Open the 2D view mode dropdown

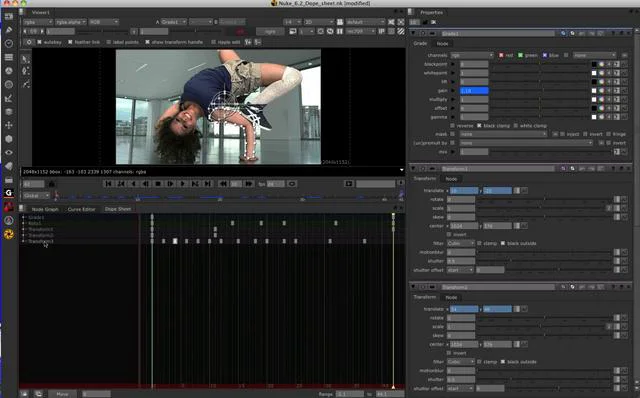[x=319, y=22]
